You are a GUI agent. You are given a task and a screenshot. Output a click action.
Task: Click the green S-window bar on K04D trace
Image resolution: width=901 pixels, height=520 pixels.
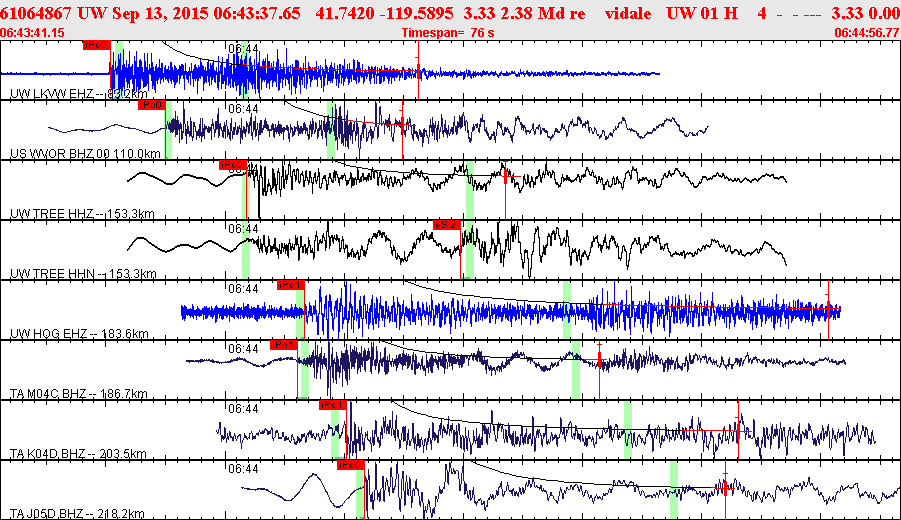tap(628, 430)
